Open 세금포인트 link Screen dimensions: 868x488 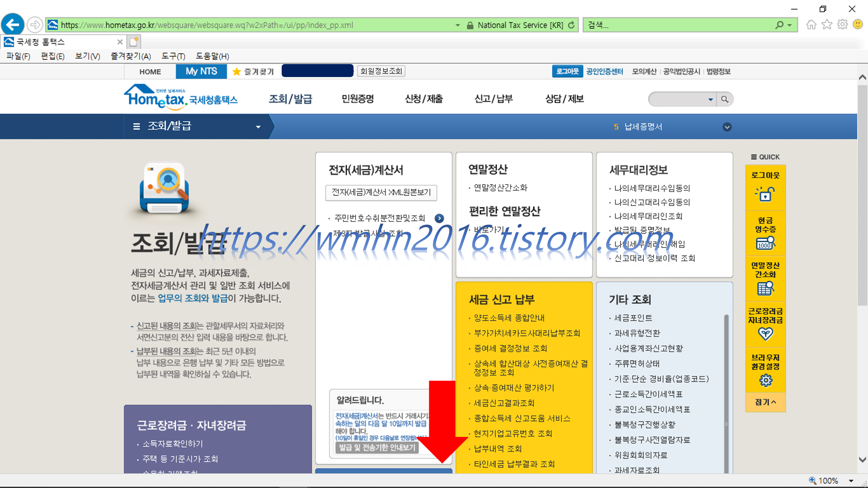click(633, 318)
